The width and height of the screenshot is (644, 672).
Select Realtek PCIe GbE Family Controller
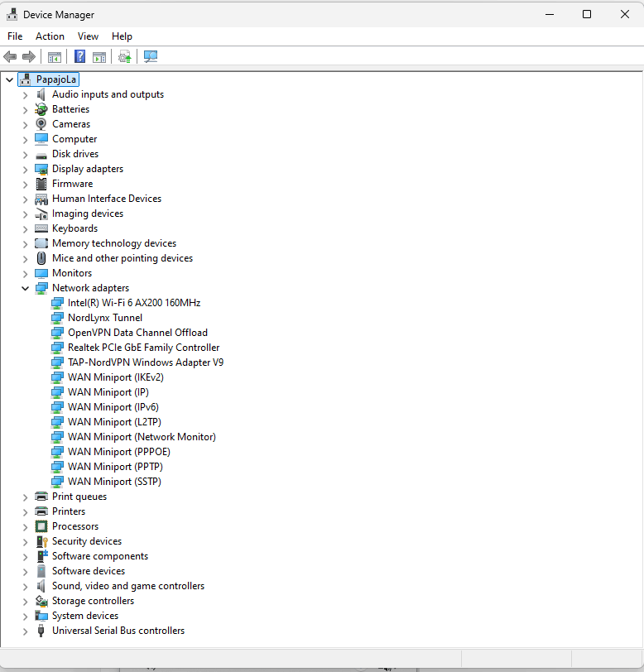coord(144,348)
